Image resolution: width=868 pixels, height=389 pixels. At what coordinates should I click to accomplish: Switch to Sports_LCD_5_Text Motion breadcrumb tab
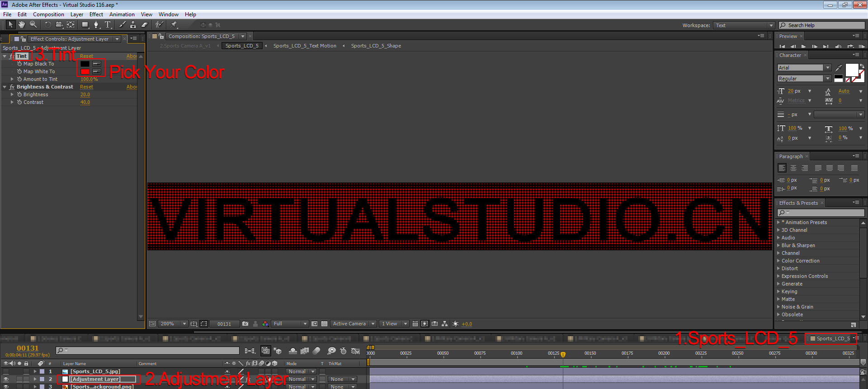coord(305,46)
